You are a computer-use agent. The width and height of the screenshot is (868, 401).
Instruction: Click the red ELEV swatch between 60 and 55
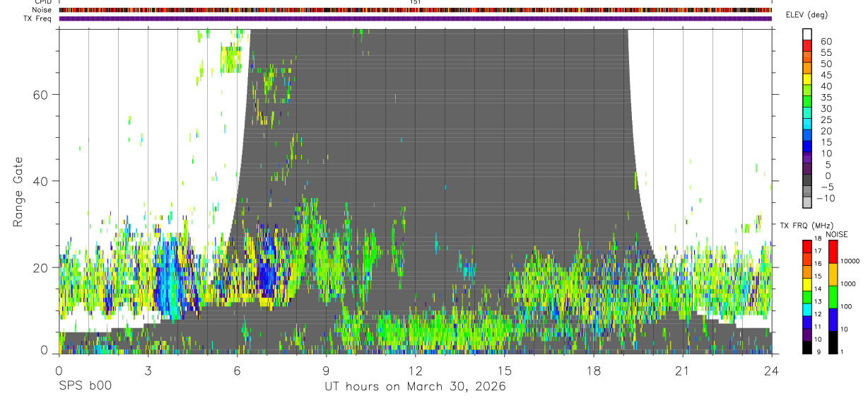click(807, 45)
